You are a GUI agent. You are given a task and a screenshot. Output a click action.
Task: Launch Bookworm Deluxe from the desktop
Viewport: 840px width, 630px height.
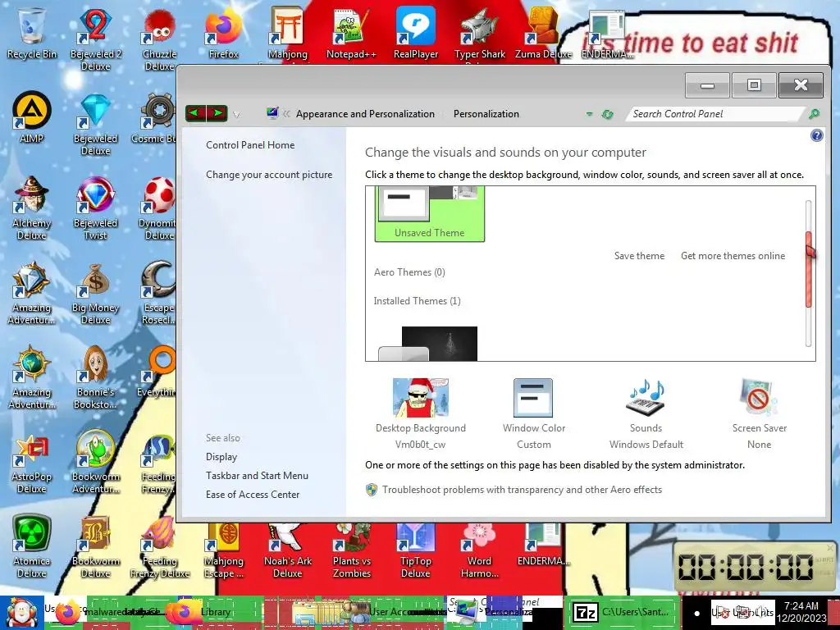(x=95, y=546)
